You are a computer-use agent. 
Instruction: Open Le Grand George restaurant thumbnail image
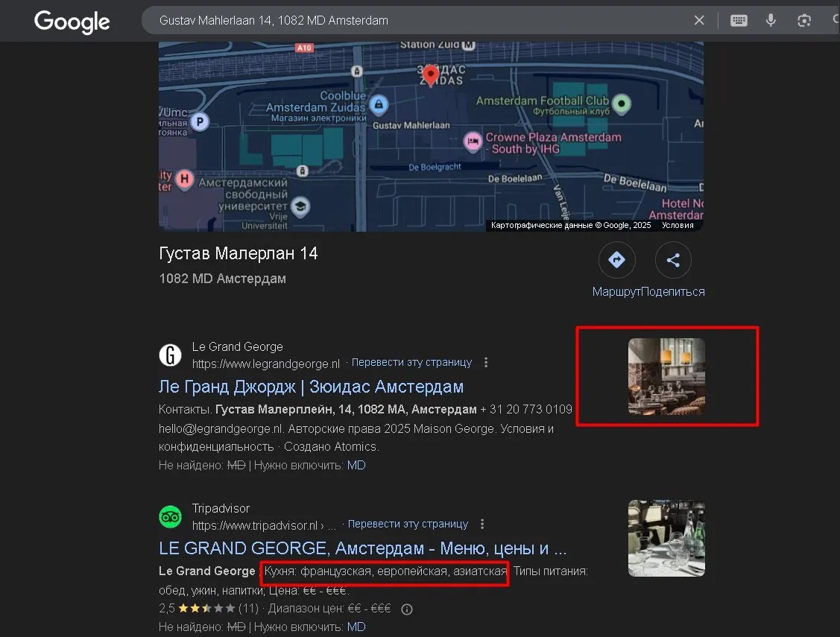point(666,376)
